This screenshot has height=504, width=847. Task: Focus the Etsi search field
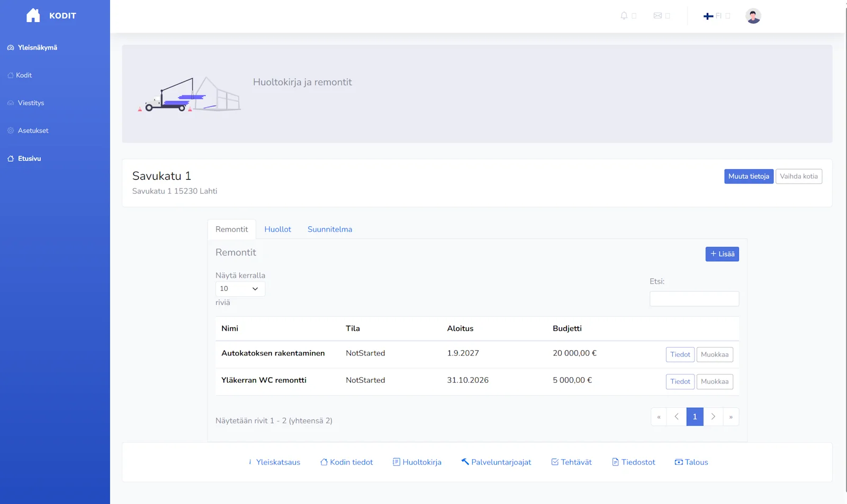694,299
